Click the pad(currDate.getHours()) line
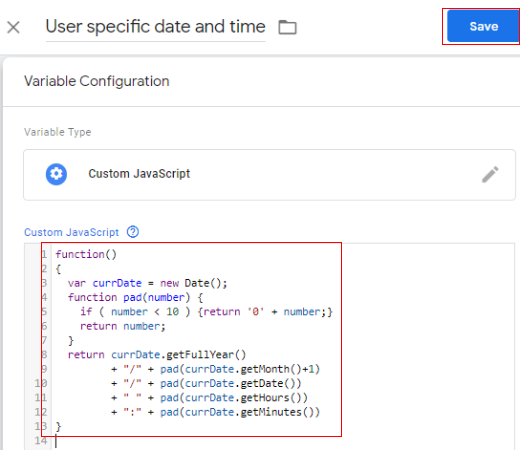This screenshot has width=520, height=450. click(x=209, y=398)
